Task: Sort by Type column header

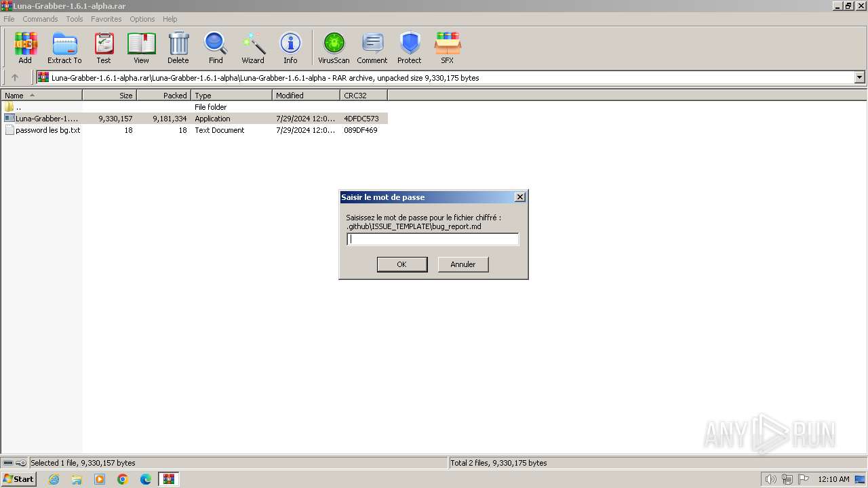Action: tap(232, 96)
